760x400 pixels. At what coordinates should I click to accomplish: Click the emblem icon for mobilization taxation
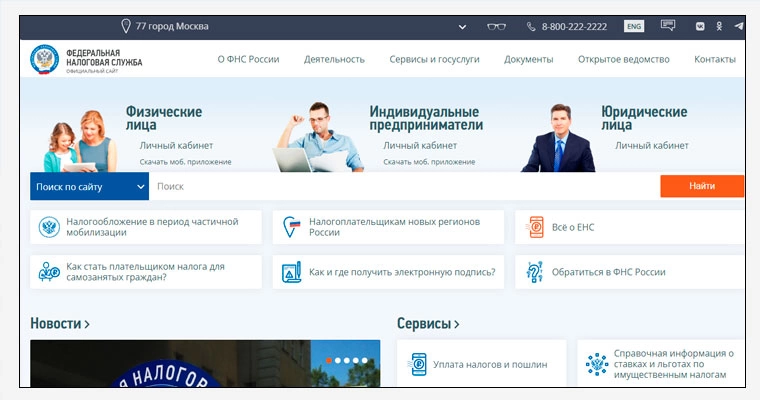pyautogui.click(x=49, y=227)
